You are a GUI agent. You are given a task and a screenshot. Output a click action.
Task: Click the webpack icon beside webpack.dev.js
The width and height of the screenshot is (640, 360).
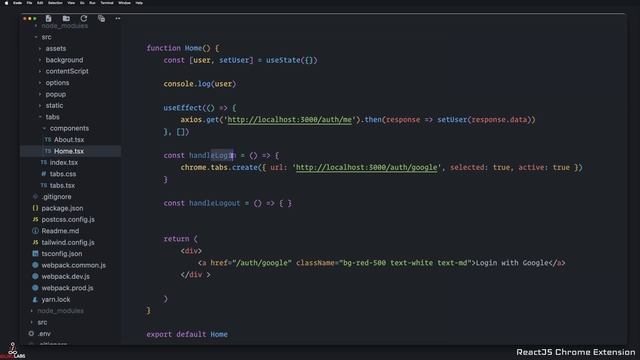point(35,276)
